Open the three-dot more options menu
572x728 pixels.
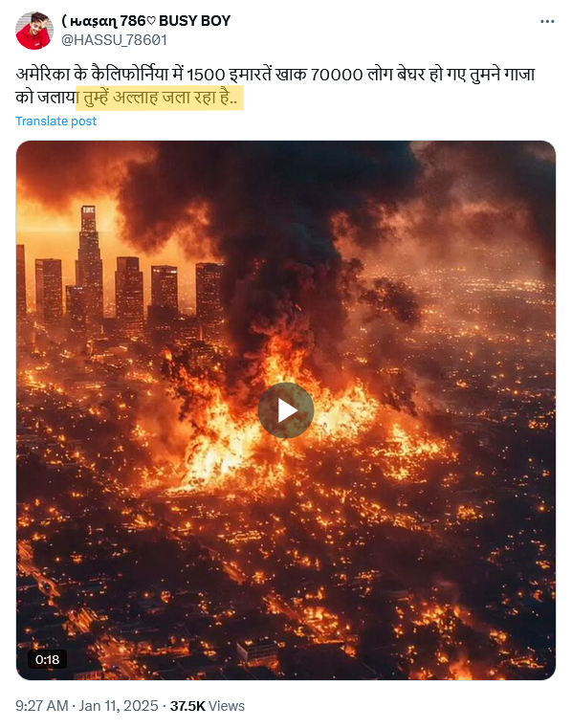pyautogui.click(x=547, y=21)
